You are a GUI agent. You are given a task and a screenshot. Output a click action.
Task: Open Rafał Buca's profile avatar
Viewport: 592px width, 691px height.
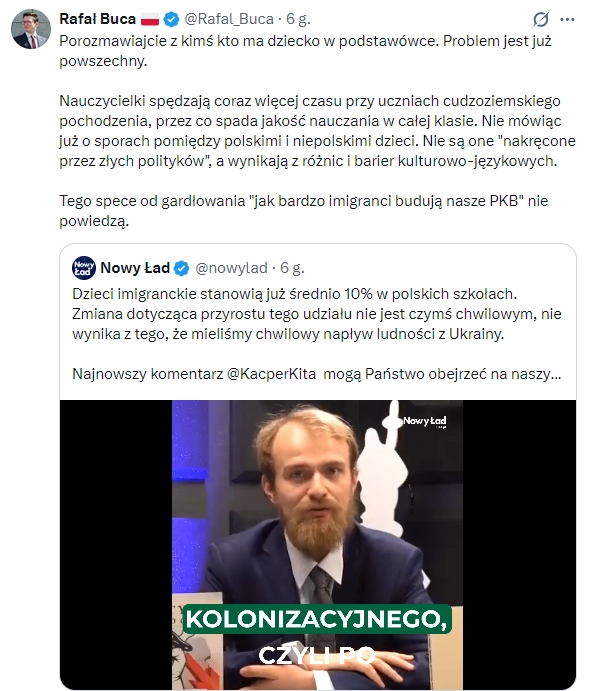click(31, 29)
